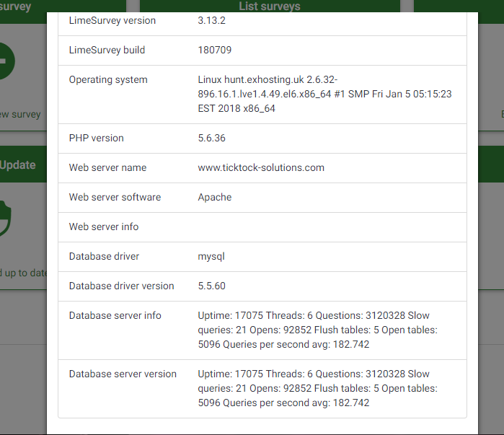
Task: Select the mysql database driver value
Action: 211,257
